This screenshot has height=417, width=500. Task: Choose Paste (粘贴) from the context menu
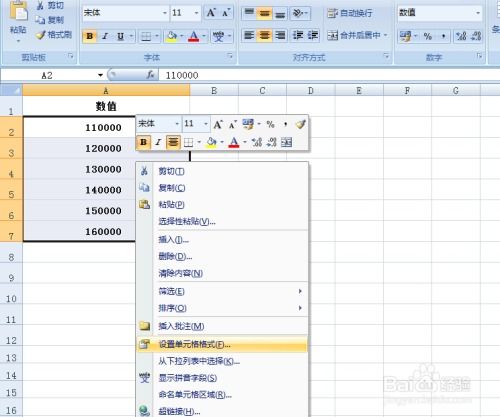[x=222, y=205]
